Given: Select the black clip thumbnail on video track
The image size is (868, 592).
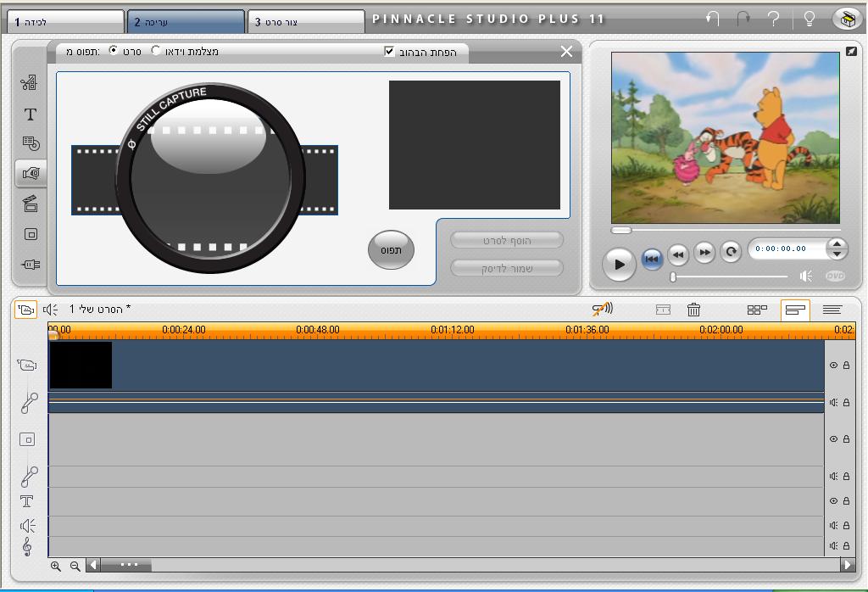Looking at the screenshot, I should [81, 365].
